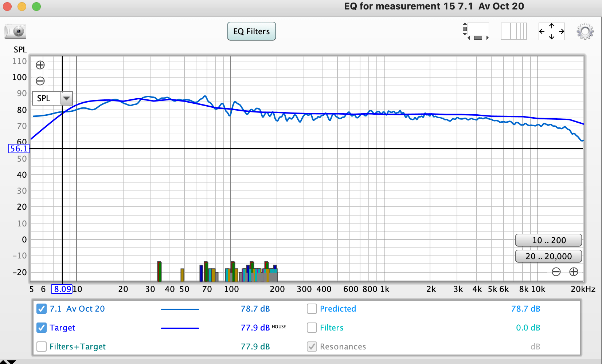The height and width of the screenshot is (364, 602).
Task: Click the Filters+Target 77.9 dB value
Action: pyautogui.click(x=255, y=347)
